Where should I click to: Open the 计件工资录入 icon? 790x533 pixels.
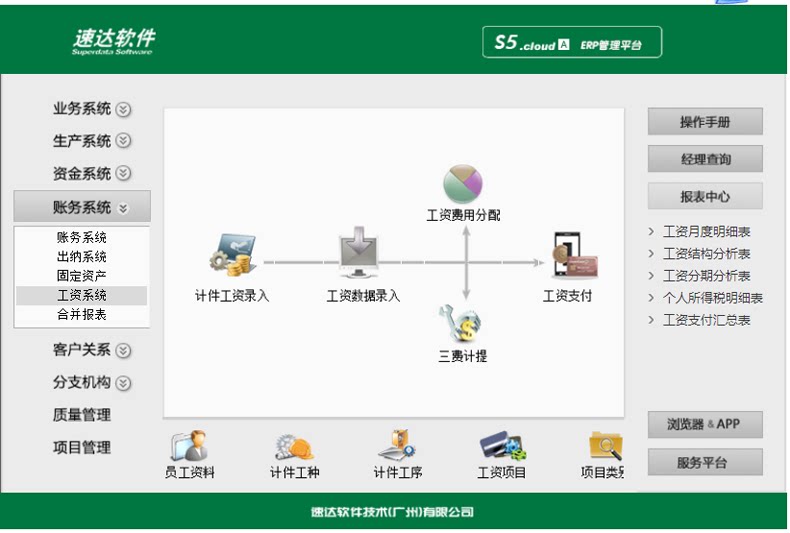click(x=233, y=254)
